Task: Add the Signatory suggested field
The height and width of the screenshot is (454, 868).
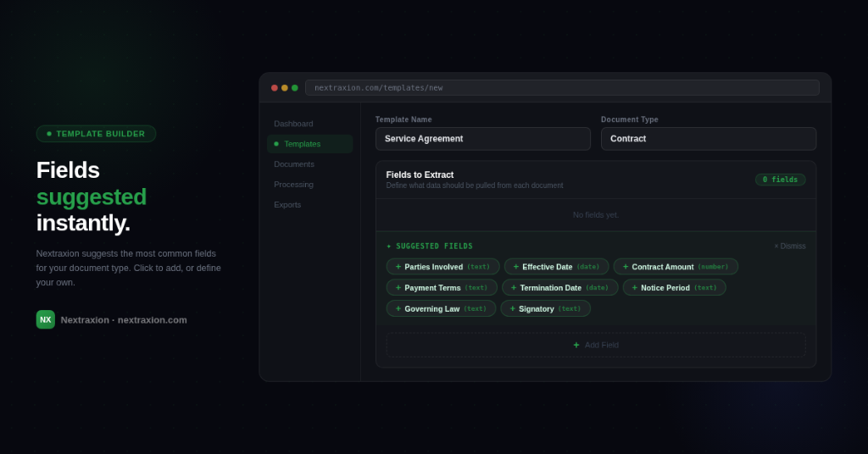Action: [x=545, y=308]
